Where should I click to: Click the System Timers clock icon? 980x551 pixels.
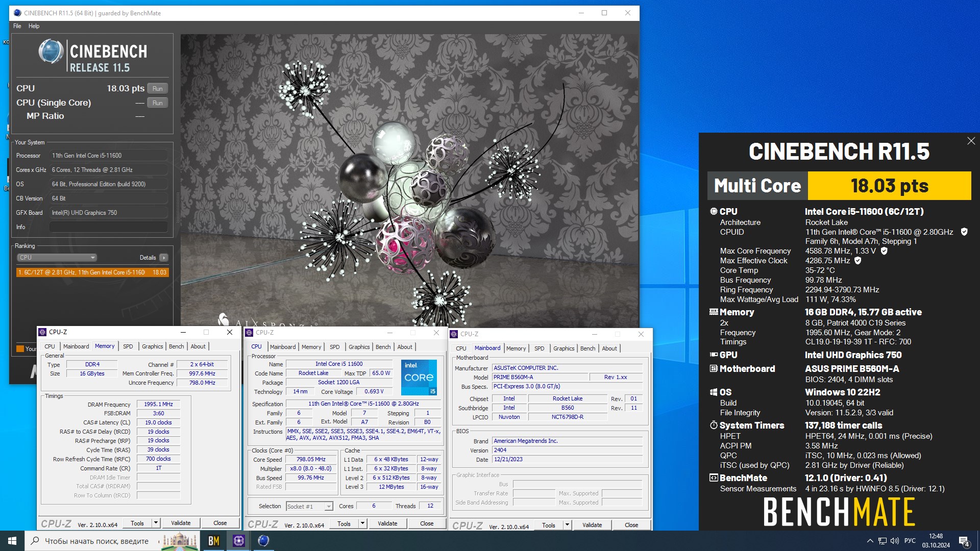pos(714,425)
